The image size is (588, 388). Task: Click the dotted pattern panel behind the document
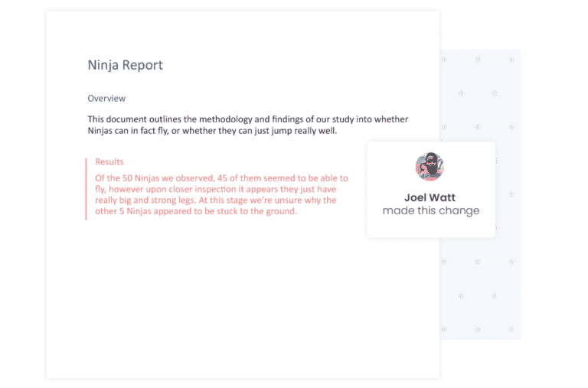pos(505,291)
